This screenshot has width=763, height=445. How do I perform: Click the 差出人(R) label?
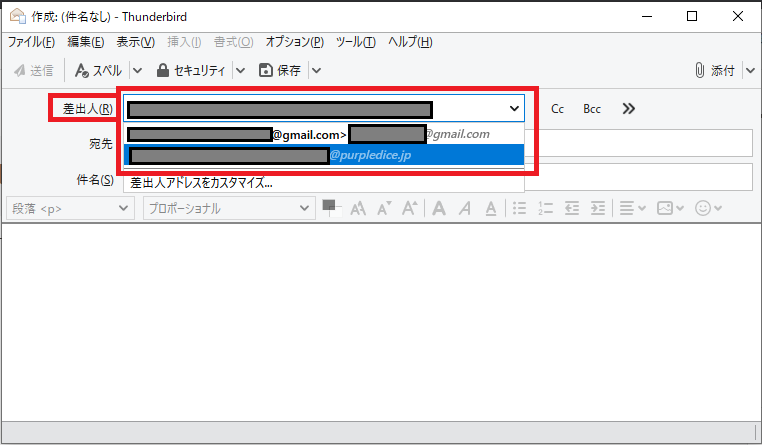(x=88, y=109)
